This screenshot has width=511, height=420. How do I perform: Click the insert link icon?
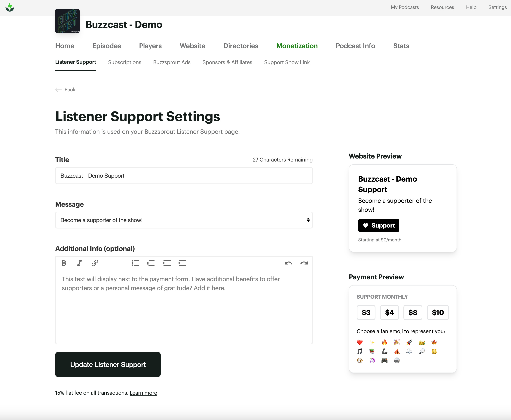[x=95, y=263]
